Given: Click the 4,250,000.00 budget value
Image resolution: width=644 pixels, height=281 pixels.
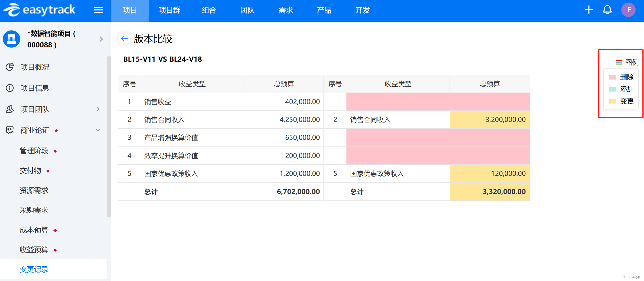Looking at the screenshot, I should (300, 120).
